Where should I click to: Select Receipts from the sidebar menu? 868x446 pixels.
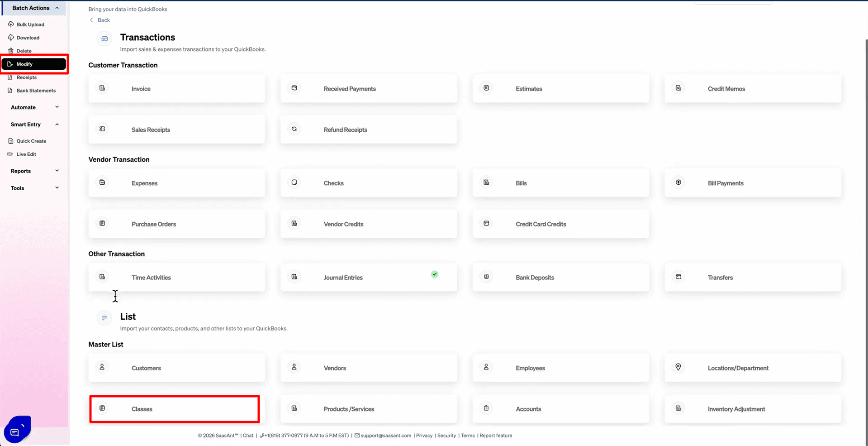(26, 77)
